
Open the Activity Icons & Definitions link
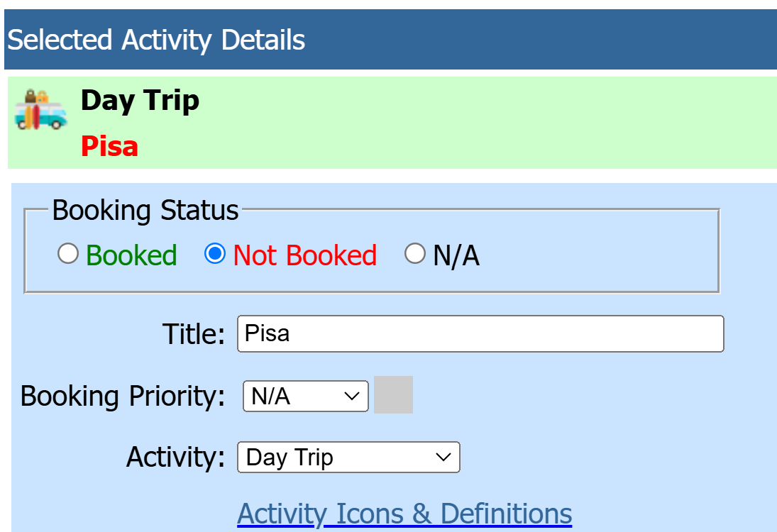405,513
